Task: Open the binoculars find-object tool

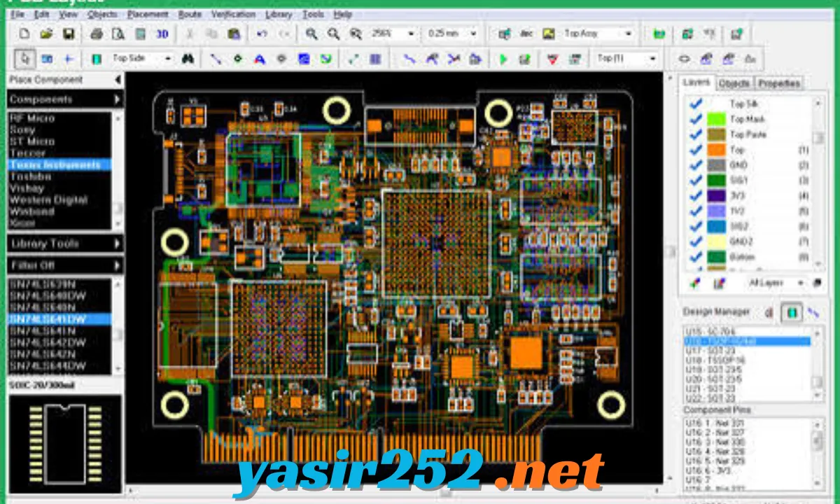Action: 188,59
